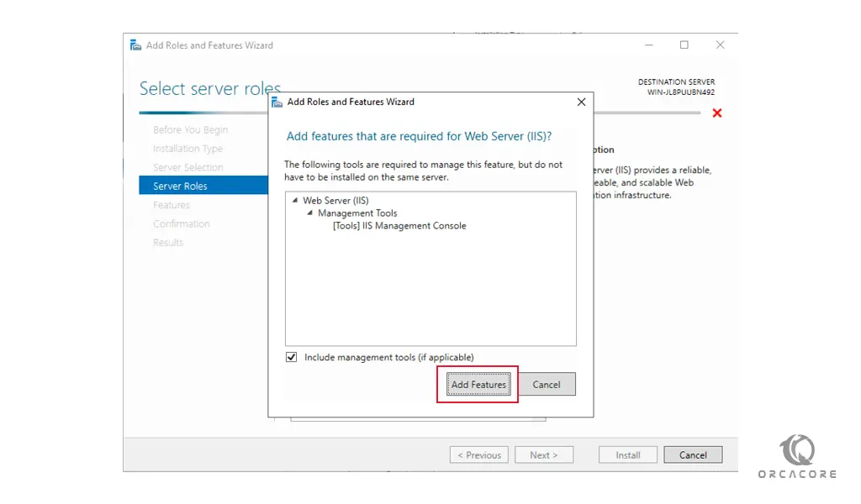This screenshot has height=504, width=861.
Task: Click the dialog's wizard title icon
Action: tap(277, 102)
